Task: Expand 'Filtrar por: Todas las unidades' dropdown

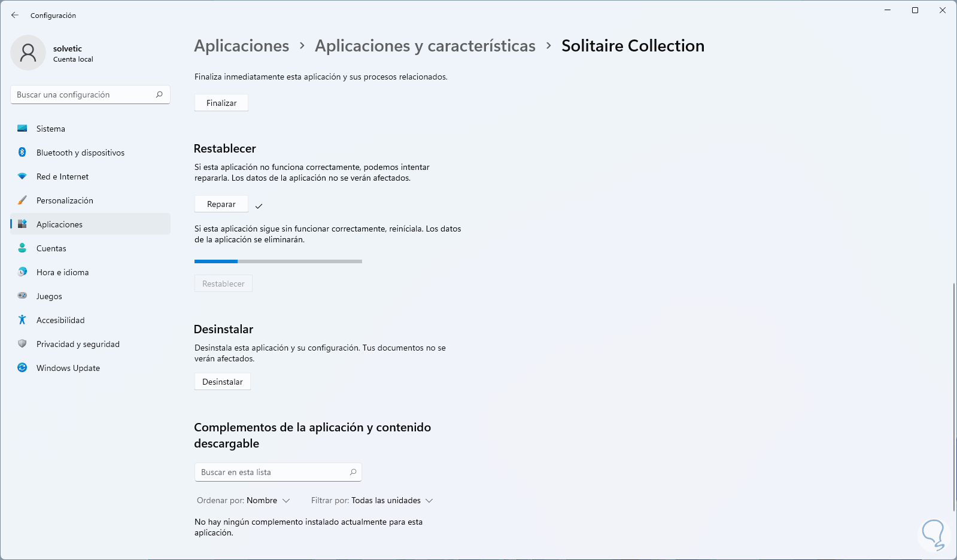Action: point(372,500)
